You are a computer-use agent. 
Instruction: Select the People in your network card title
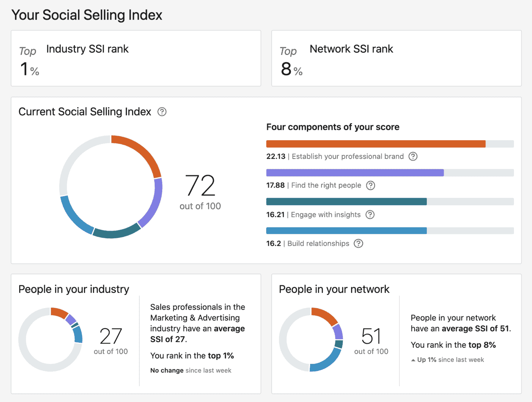click(334, 289)
